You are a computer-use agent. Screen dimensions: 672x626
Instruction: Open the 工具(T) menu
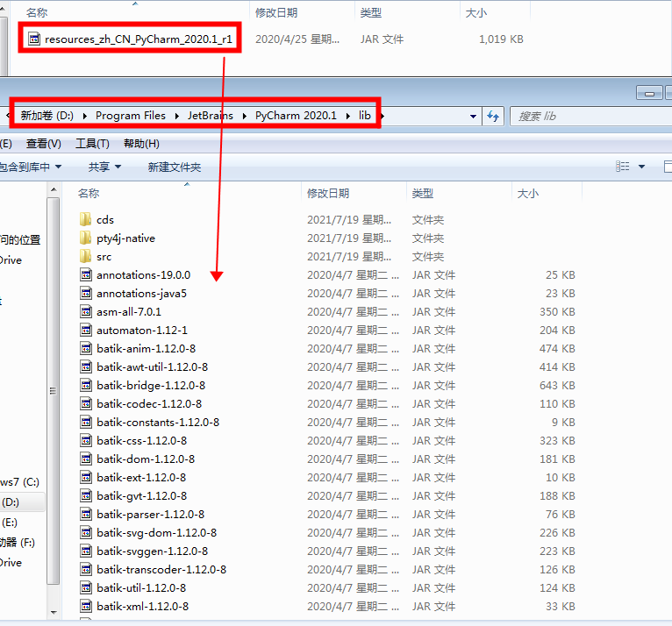point(92,144)
